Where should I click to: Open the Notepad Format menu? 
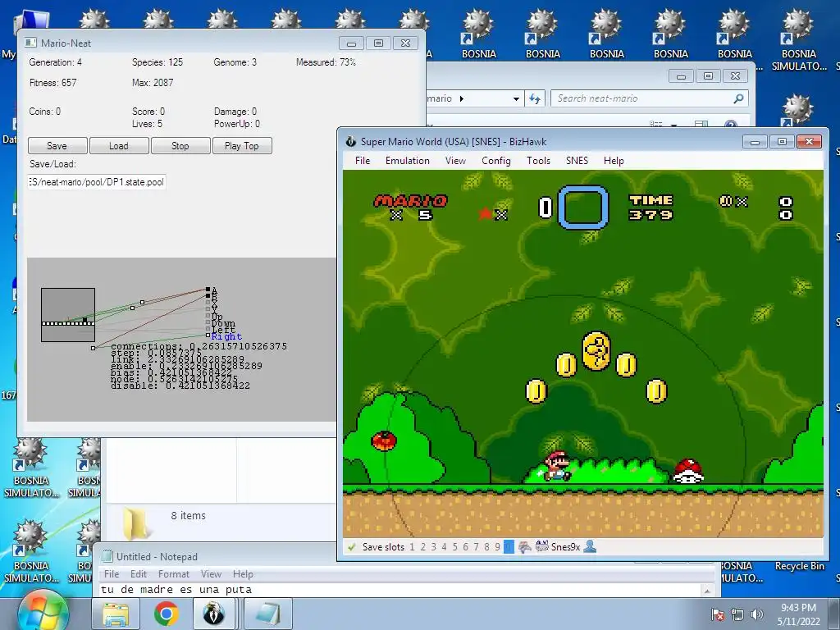(174, 573)
